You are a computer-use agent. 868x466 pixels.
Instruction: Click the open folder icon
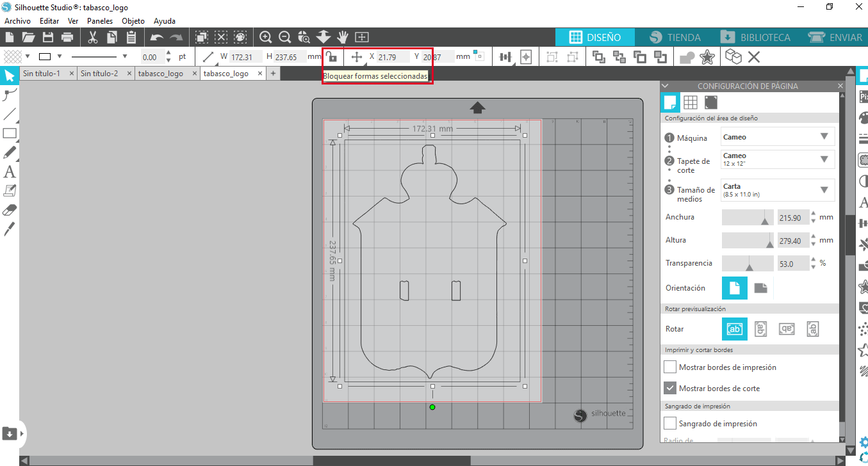coord(28,38)
